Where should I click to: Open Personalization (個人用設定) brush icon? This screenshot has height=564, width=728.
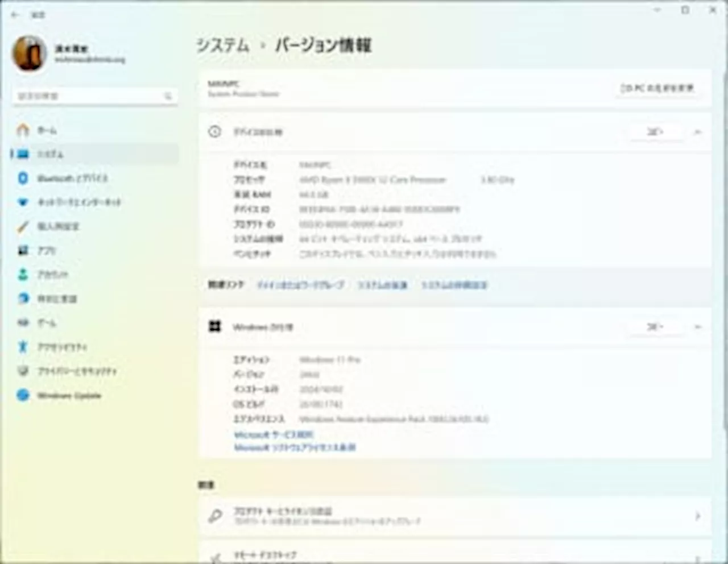click(23, 226)
